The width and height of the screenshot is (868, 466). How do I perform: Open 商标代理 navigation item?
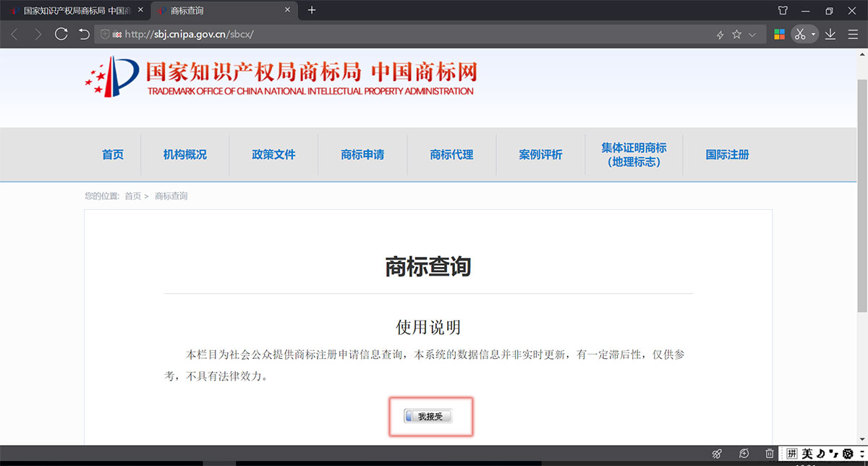451,154
